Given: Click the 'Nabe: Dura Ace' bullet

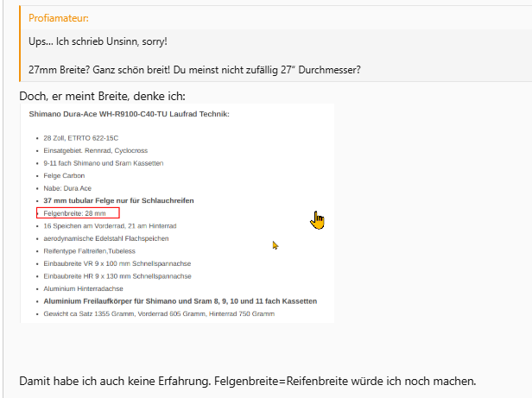Looking at the screenshot, I should click(x=67, y=187).
